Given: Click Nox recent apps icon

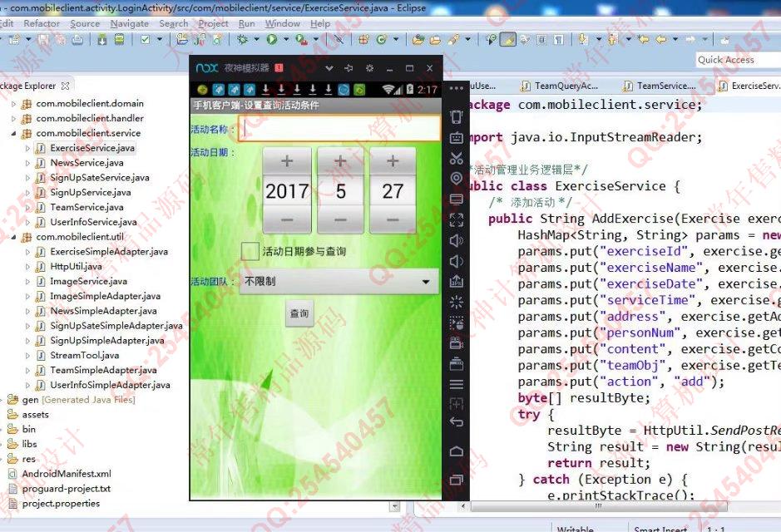Looking at the screenshot, I should (457, 480).
